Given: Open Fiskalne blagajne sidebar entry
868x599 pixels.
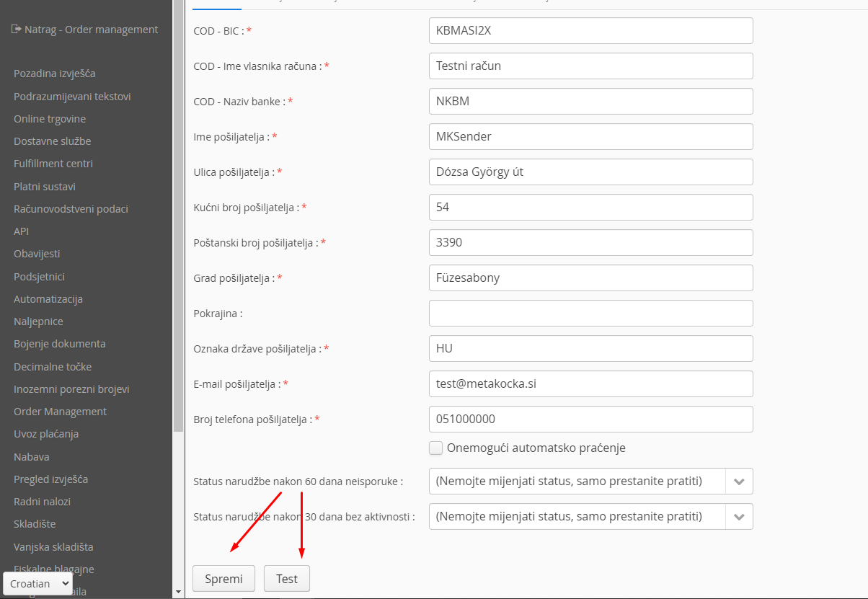Looking at the screenshot, I should tap(54, 569).
